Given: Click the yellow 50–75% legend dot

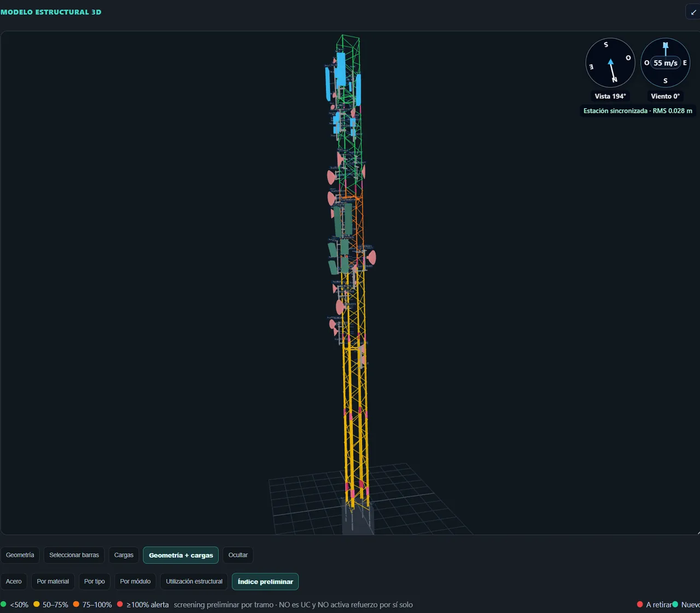Looking at the screenshot, I should [x=37, y=604].
